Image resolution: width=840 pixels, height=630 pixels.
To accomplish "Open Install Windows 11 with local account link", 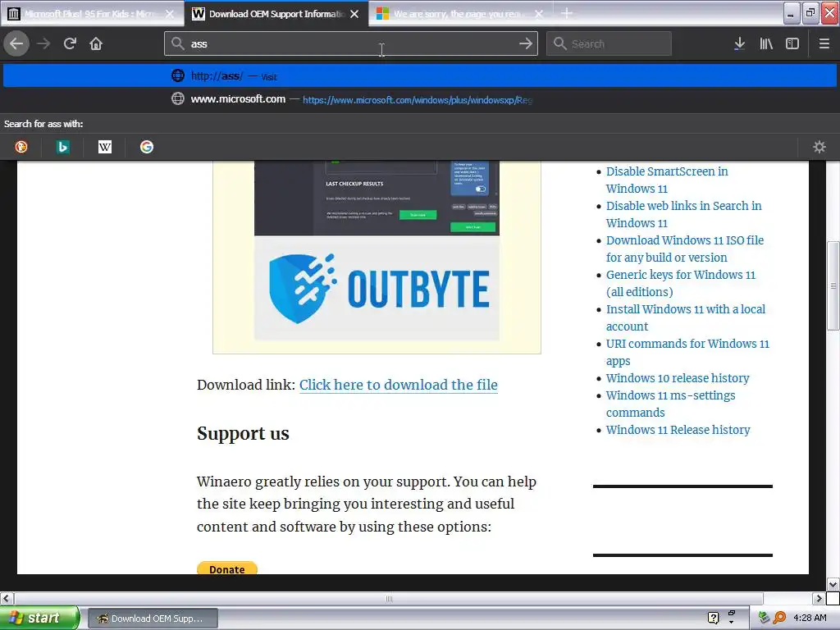I will pyautogui.click(x=685, y=317).
